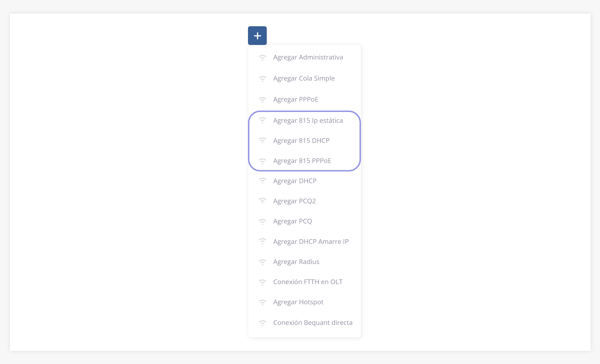Click wifi icon beside Agregar Radius

262,262
